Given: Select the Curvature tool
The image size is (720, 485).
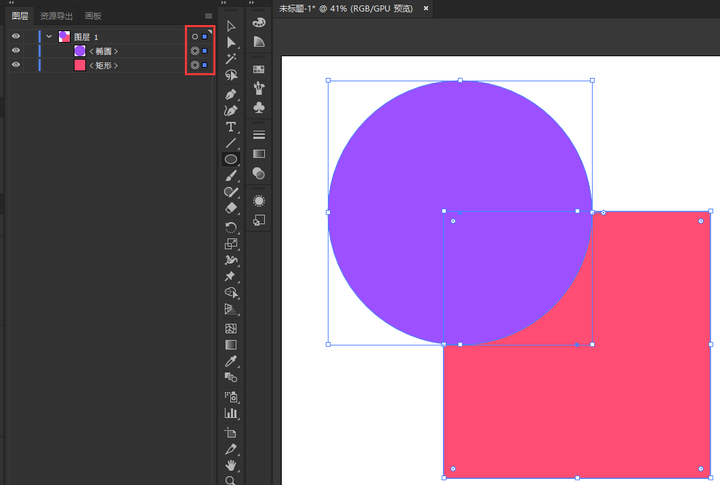Looking at the screenshot, I should (x=231, y=111).
